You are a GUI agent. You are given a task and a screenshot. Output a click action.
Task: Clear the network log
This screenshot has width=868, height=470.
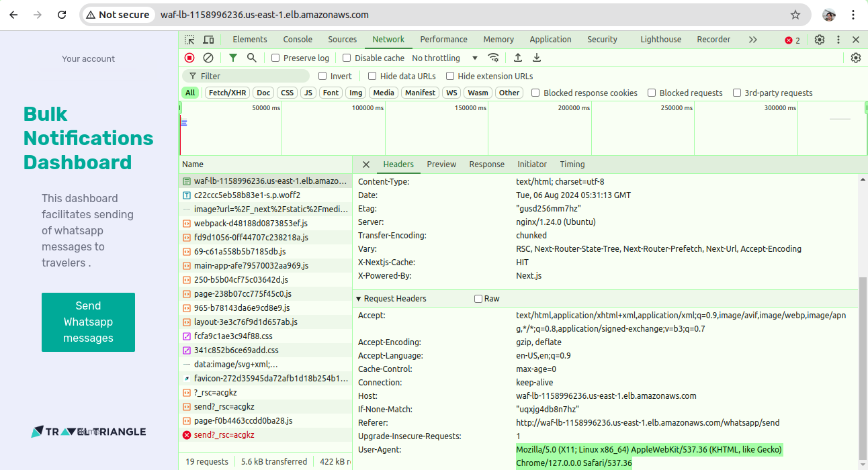click(x=208, y=58)
